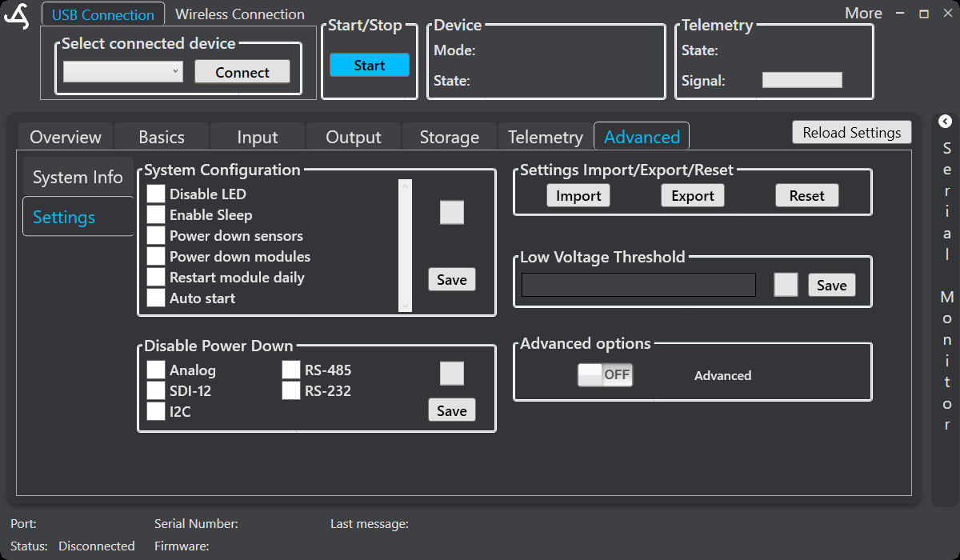Tick the SDI-12 checkbox

click(x=156, y=391)
